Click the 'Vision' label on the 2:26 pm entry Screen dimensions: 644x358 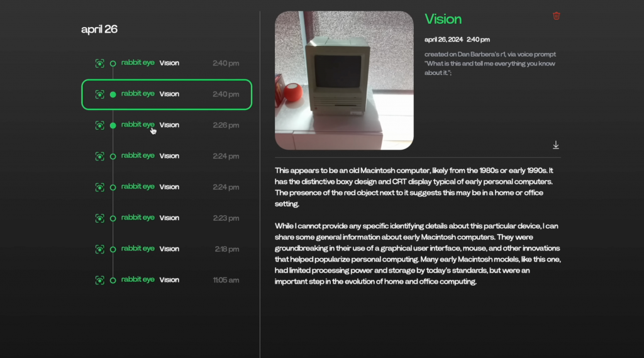point(169,125)
